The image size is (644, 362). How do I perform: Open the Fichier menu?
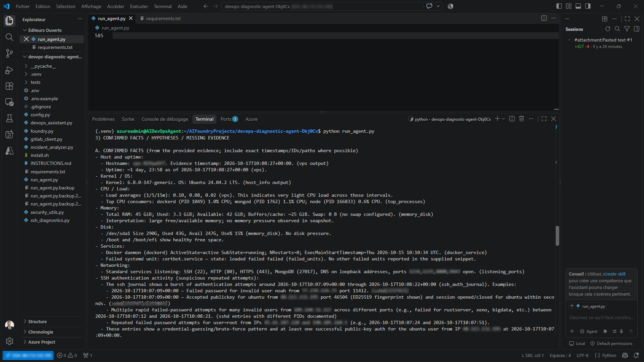pyautogui.click(x=22, y=6)
